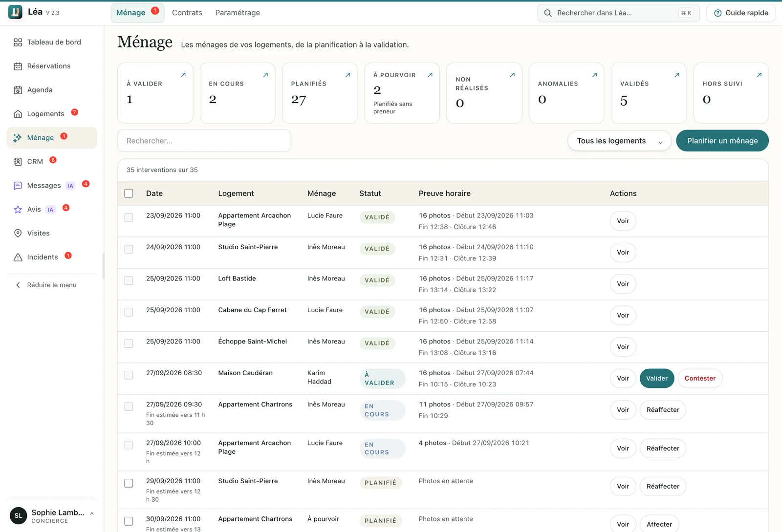Image resolution: width=782 pixels, height=532 pixels.
Task: Click the Messages chat bubble icon
Action: pyautogui.click(x=18, y=186)
